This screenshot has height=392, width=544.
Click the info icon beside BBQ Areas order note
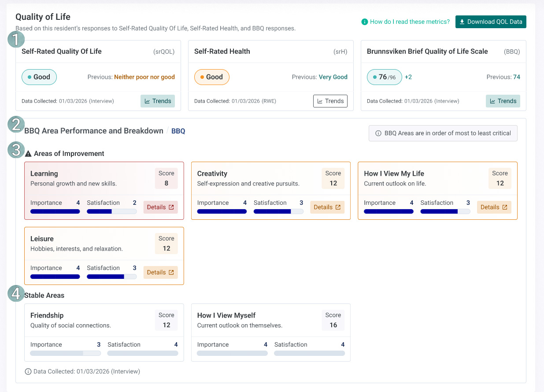pyautogui.click(x=378, y=133)
